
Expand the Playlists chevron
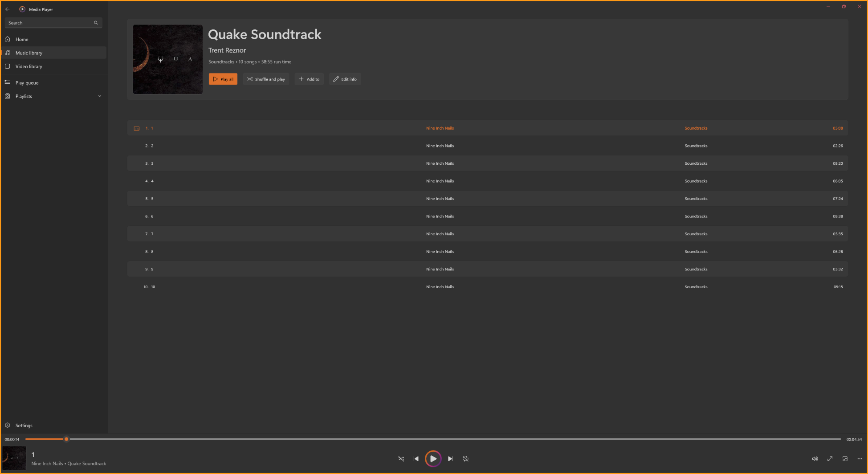pos(100,96)
